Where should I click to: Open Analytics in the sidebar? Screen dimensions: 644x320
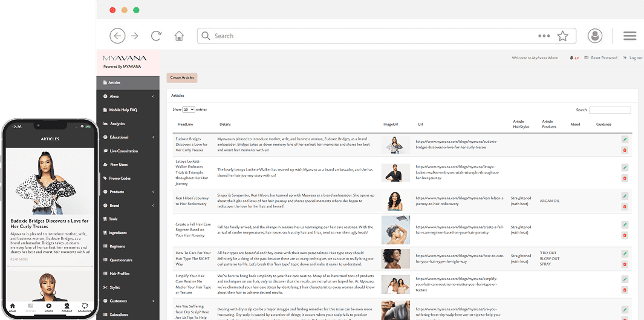[x=128, y=123]
